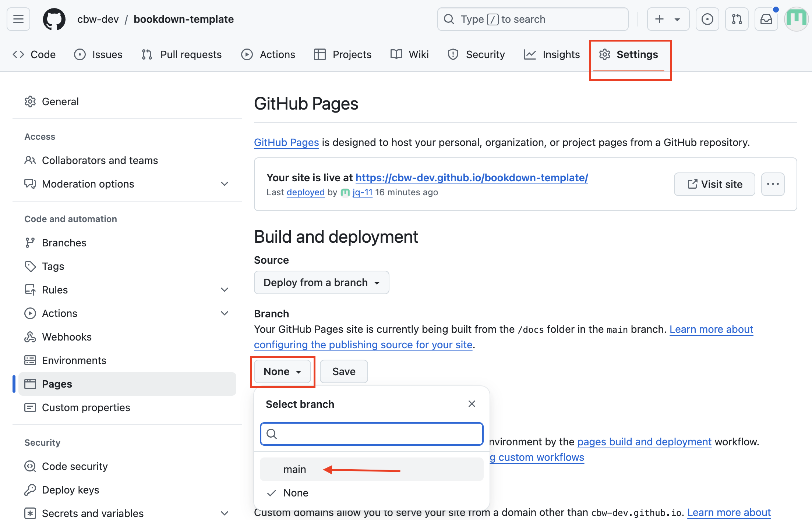The height and width of the screenshot is (520, 812).
Task: Open the notifications inbox icon
Action: point(766,19)
